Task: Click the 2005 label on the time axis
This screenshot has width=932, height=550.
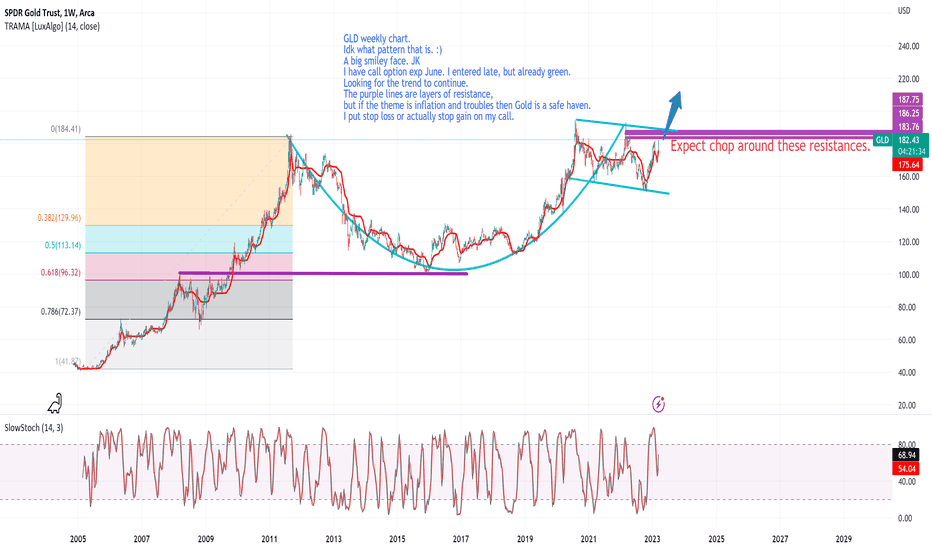Action: [78, 539]
